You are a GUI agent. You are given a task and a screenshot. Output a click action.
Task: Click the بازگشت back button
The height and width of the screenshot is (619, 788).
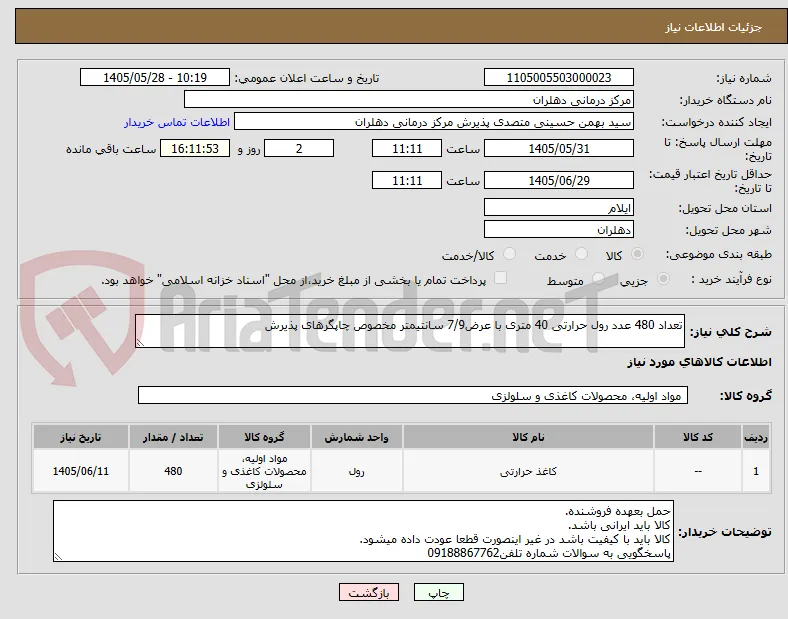(369, 592)
